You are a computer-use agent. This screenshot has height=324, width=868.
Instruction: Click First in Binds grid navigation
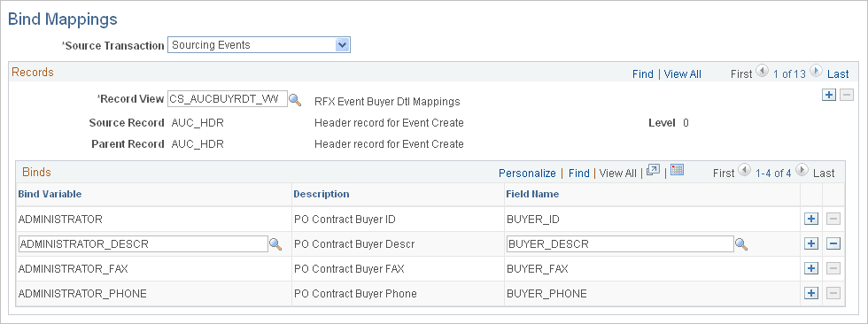click(724, 173)
